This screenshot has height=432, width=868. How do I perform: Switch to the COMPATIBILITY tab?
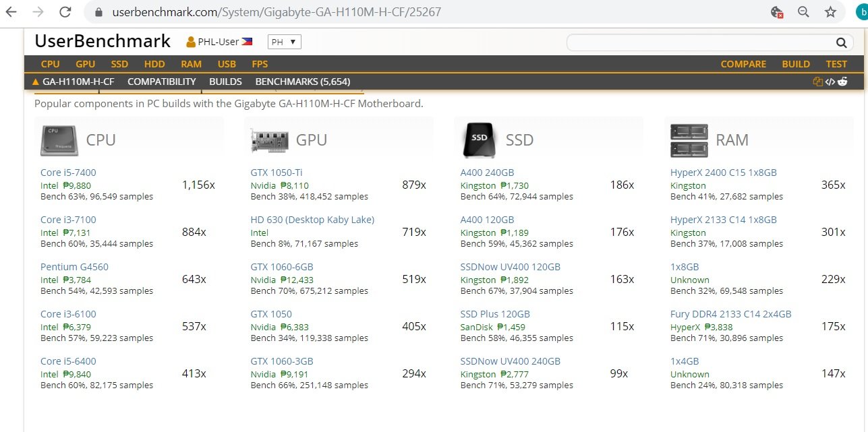click(161, 82)
